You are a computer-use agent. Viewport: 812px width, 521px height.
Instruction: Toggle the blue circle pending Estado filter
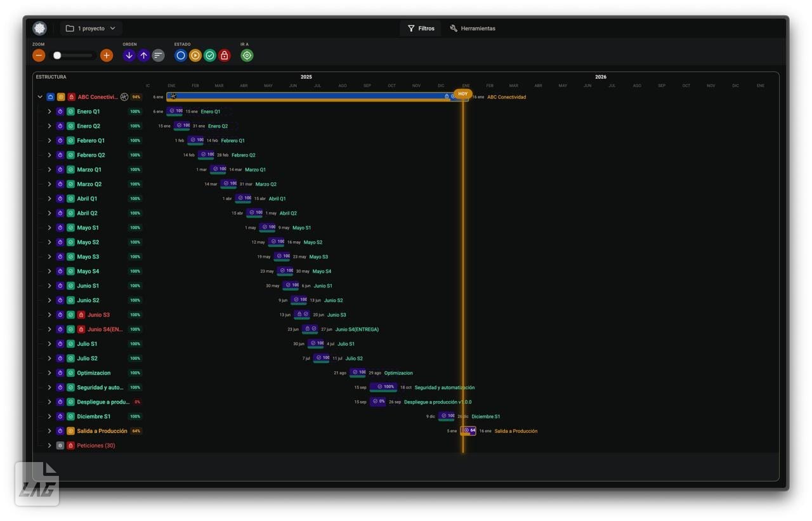(x=181, y=55)
